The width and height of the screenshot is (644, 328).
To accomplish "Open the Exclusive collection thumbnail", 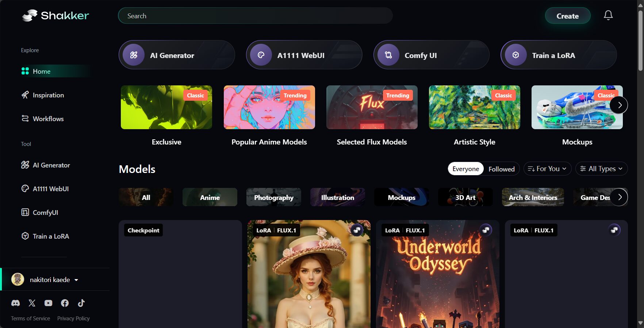I will tap(166, 107).
